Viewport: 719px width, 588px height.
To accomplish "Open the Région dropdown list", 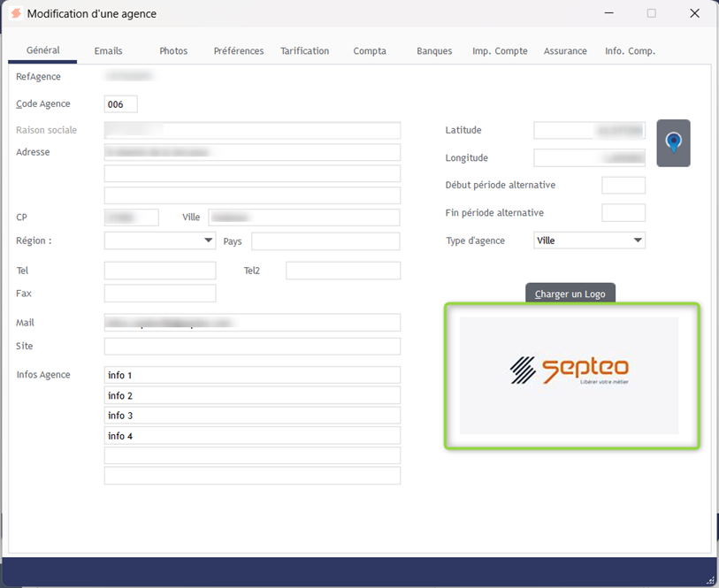I will tap(208, 241).
